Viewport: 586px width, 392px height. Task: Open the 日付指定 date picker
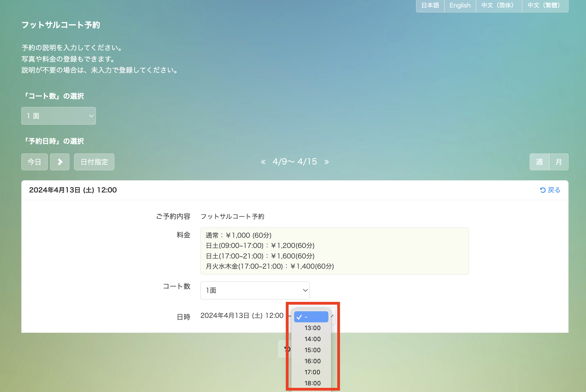[94, 162]
